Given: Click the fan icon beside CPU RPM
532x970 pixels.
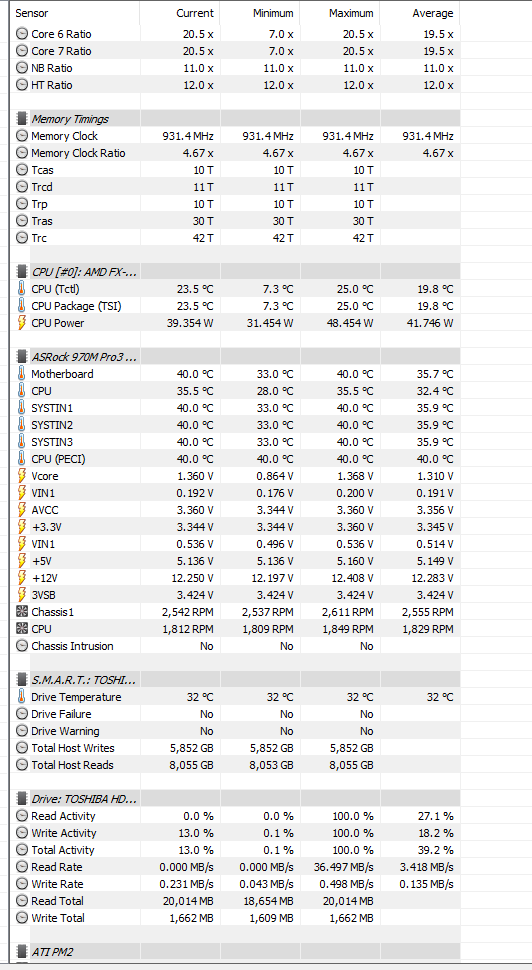Looking at the screenshot, I should [22, 629].
